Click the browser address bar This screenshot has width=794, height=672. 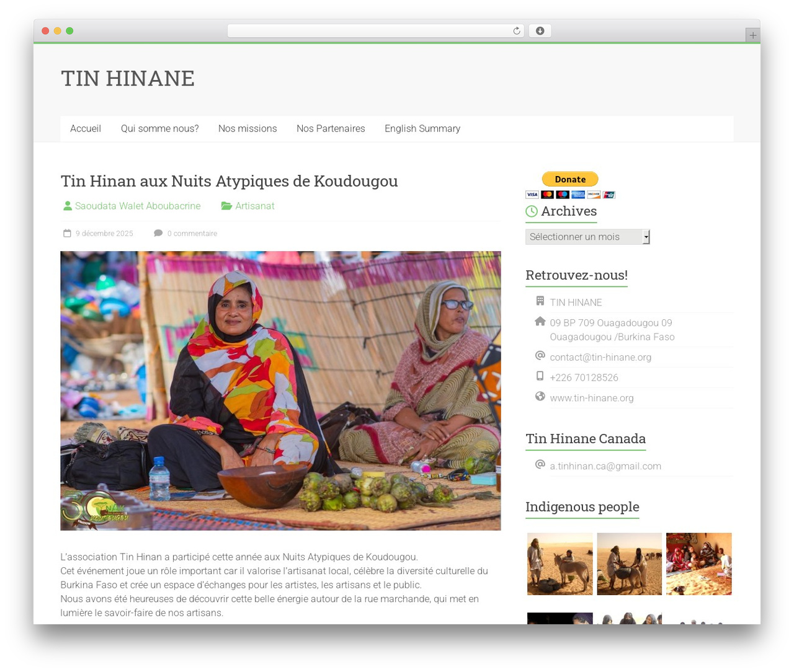(x=376, y=31)
